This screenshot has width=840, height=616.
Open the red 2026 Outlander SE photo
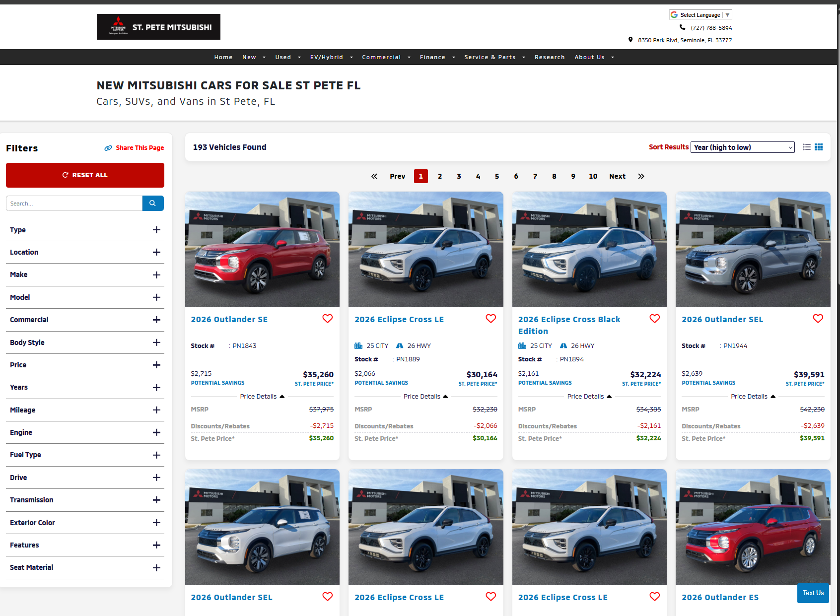tap(262, 249)
